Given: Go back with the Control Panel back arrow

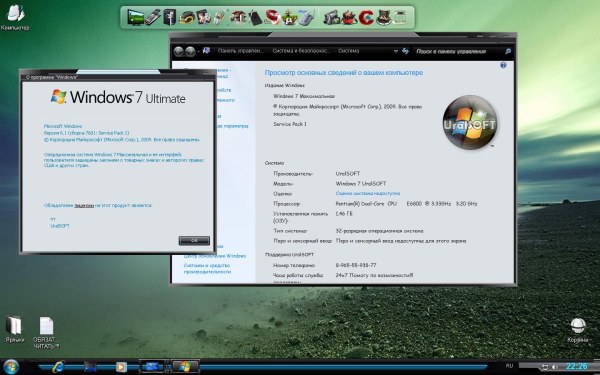Looking at the screenshot, I should (x=179, y=51).
